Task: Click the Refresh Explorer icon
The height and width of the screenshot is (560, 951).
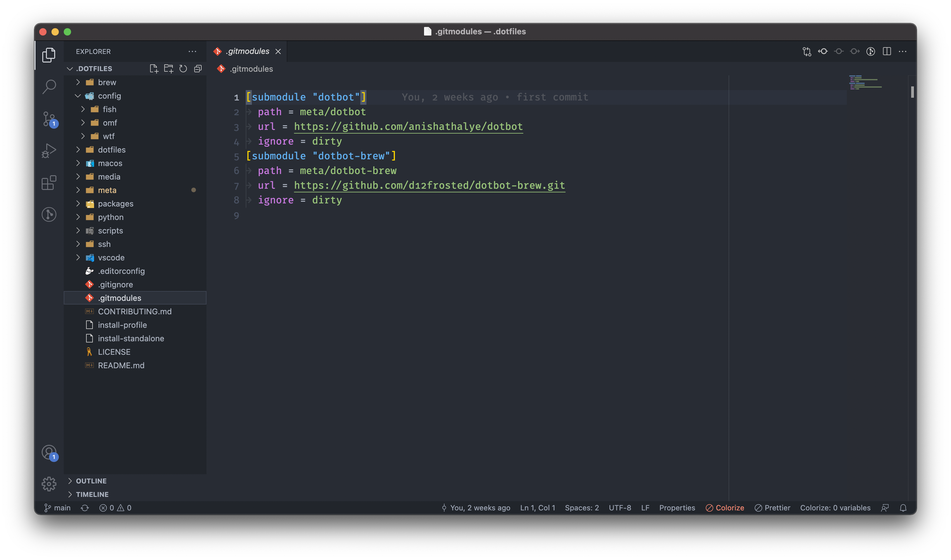Action: click(183, 69)
